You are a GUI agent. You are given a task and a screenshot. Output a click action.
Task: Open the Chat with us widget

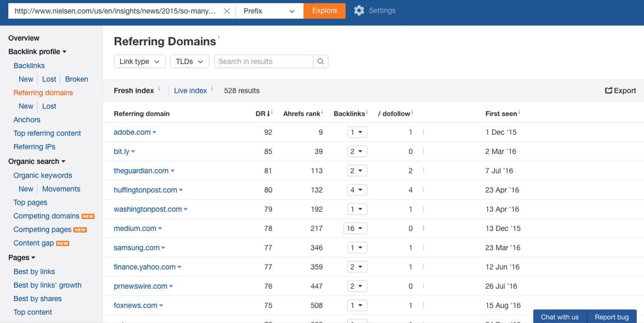tap(559, 317)
